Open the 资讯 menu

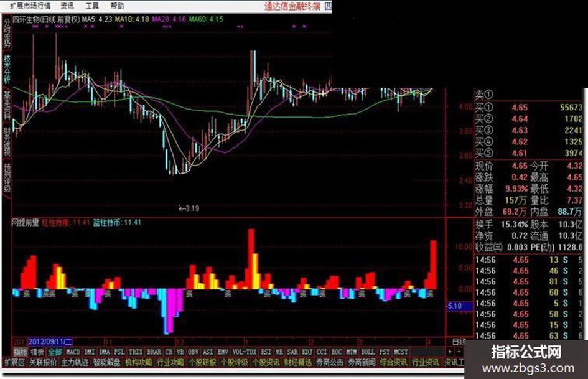click(67, 6)
